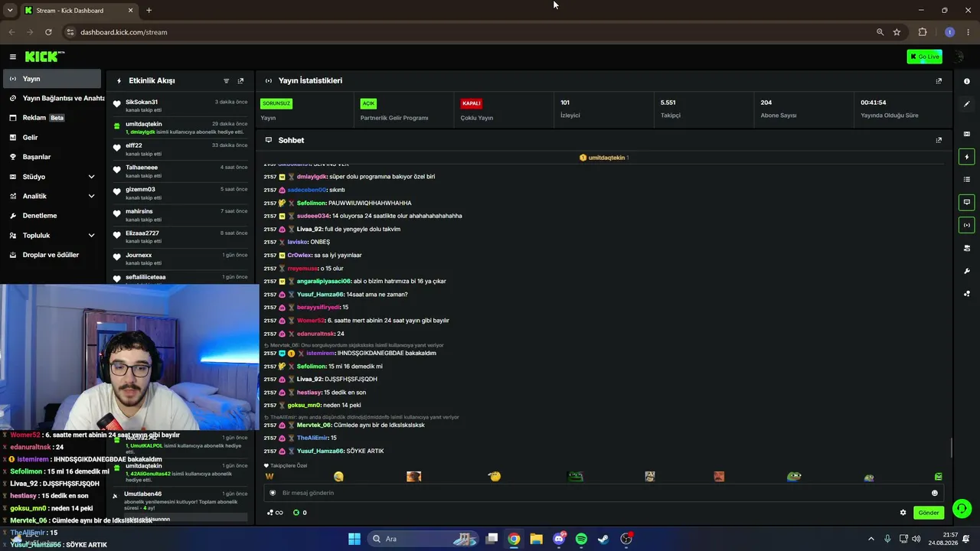Open a new browser tab
The image size is (980, 551).
coord(149,11)
